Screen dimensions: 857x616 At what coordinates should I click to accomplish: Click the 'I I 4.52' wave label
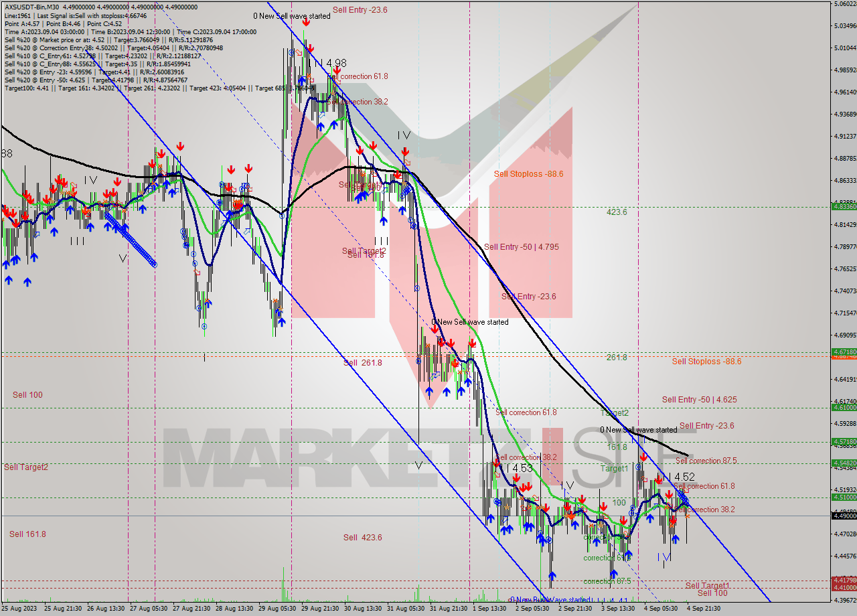click(678, 477)
